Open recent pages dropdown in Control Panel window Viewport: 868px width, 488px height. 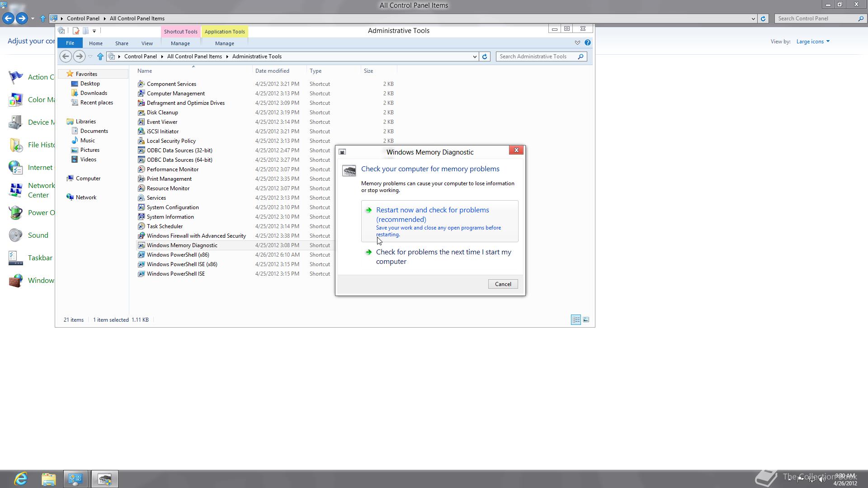[33, 19]
